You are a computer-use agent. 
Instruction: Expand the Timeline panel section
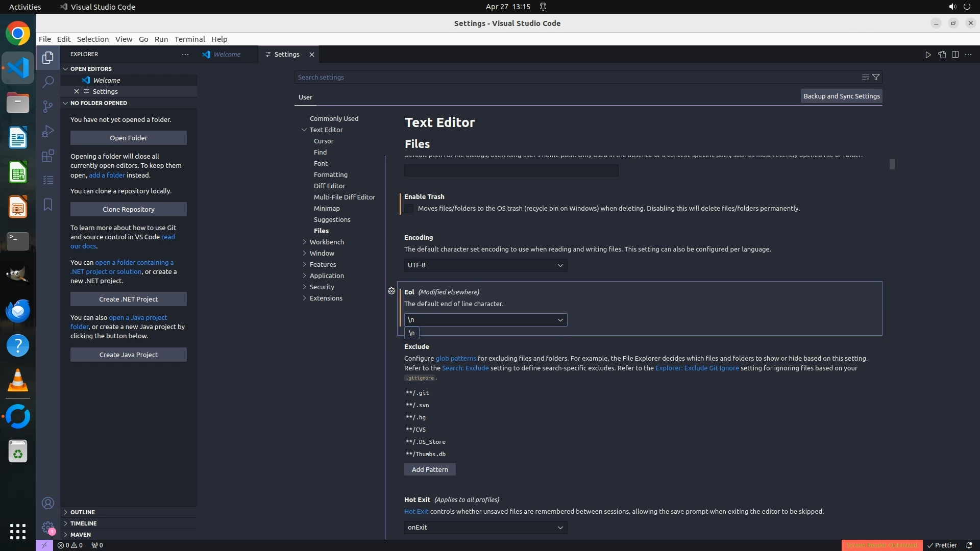pos(83,523)
